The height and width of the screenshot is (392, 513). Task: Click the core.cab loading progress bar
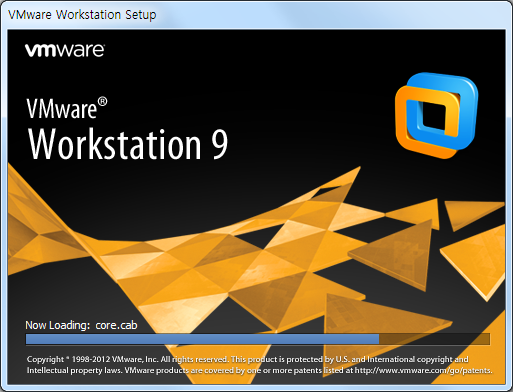[x=258, y=339]
